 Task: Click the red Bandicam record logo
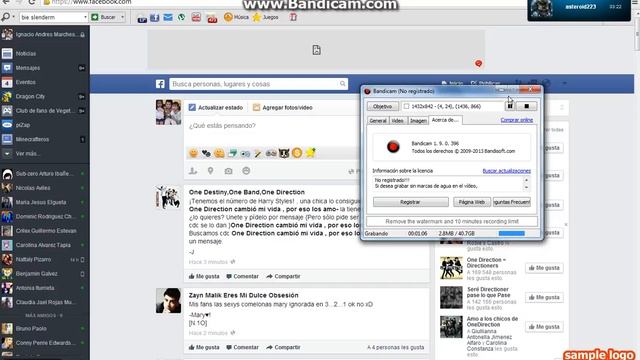[x=393, y=146]
